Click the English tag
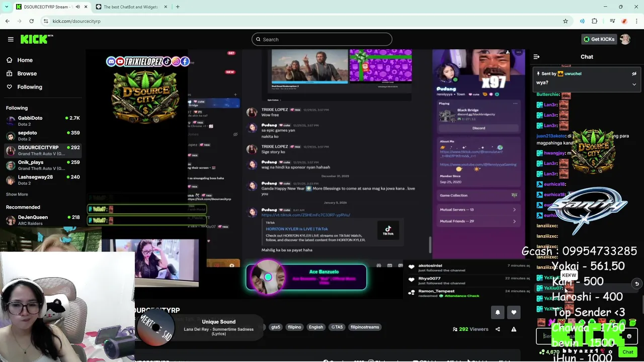Image resolution: width=644 pixels, height=362 pixels. (x=316, y=327)
